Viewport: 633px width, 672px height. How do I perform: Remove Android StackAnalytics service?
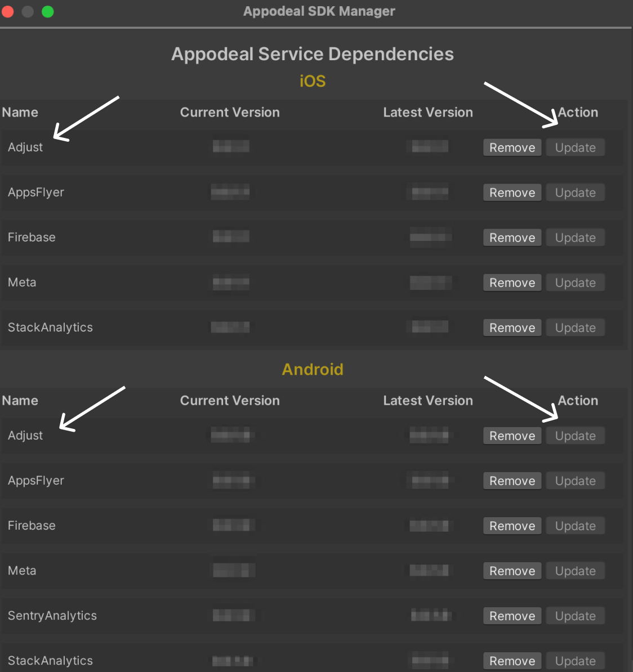(512, 661)
